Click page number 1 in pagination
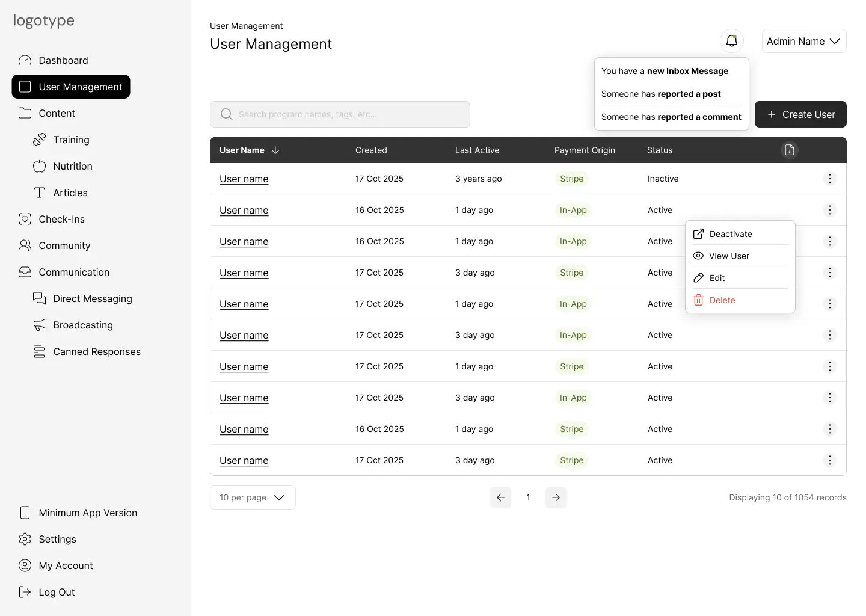Viewport: 866px width, 616px height. coord(528,497)
